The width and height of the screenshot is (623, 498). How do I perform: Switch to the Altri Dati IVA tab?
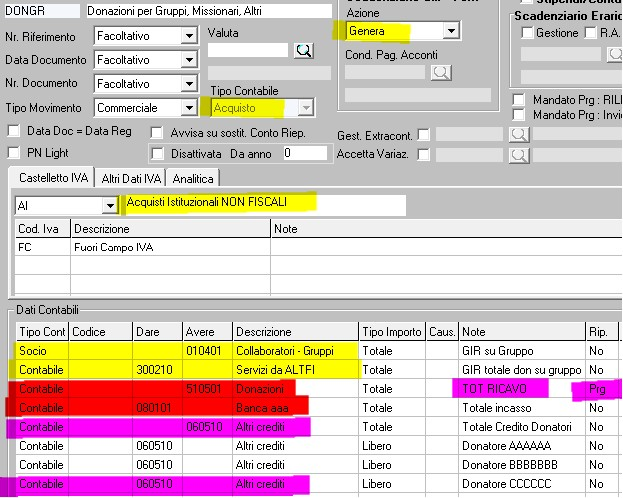click(131, 178)
